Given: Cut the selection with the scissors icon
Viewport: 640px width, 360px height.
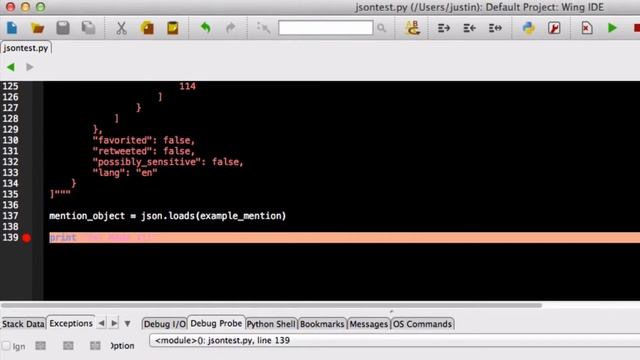Looking at the screenshot, I should (121, 28).
